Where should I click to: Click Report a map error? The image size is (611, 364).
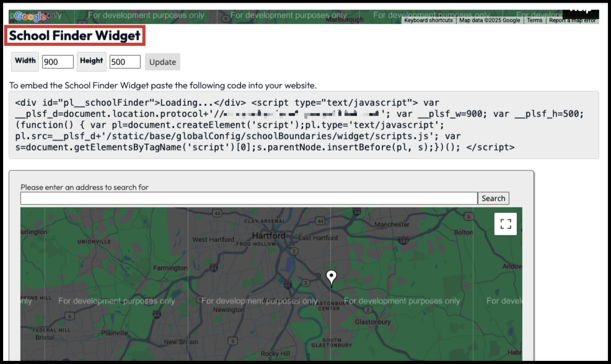point(573,19)
